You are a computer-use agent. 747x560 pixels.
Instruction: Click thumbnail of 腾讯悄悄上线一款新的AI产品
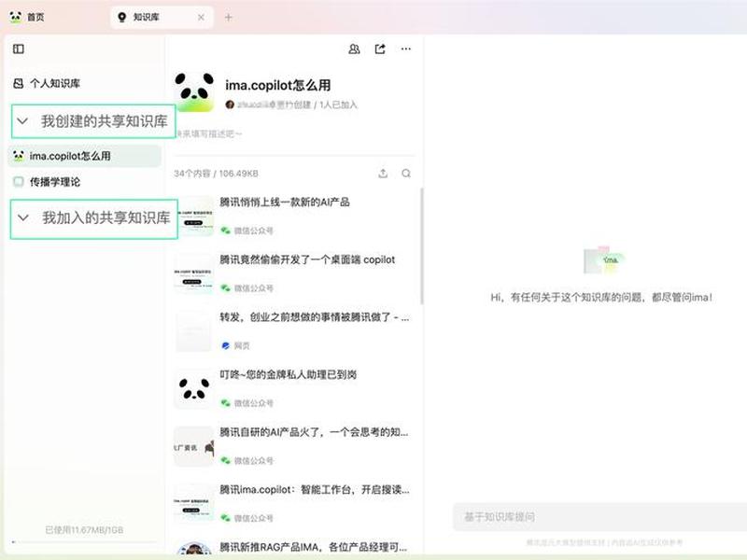pyautogui.click(x=194, y=217)
